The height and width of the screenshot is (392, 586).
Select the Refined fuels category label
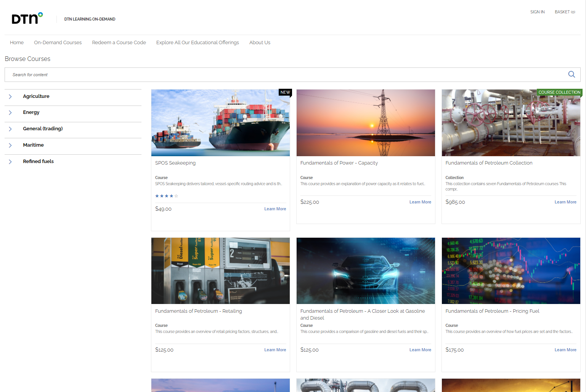[38, 162]
